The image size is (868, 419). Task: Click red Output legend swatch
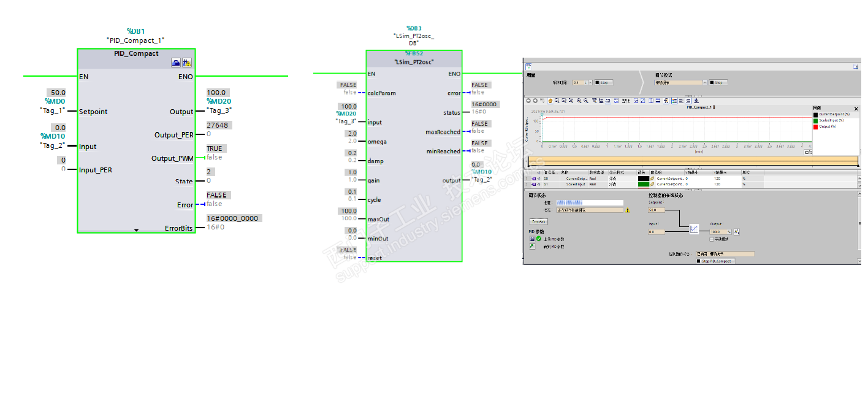815,127
